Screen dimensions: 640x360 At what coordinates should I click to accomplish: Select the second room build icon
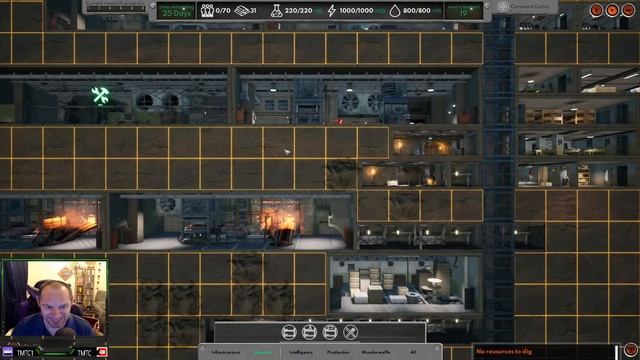309,332
